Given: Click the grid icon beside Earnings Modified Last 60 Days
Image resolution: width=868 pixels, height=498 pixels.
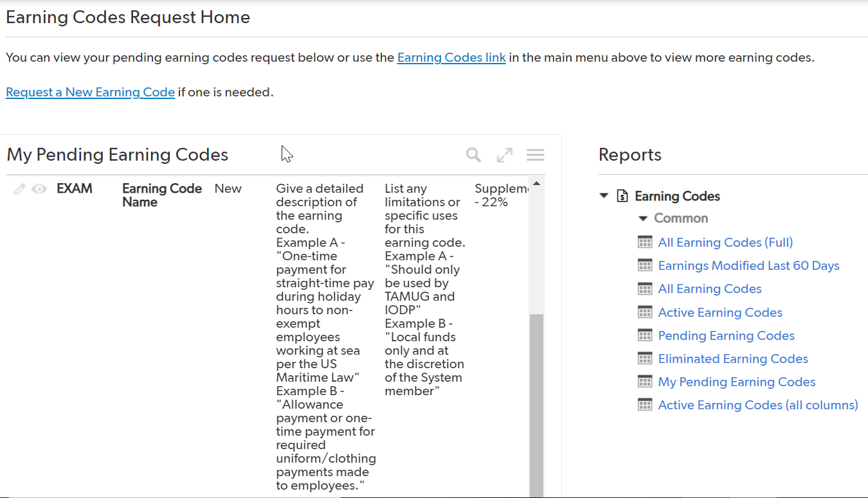Looking at the screenshot, I should pos(645,265).
